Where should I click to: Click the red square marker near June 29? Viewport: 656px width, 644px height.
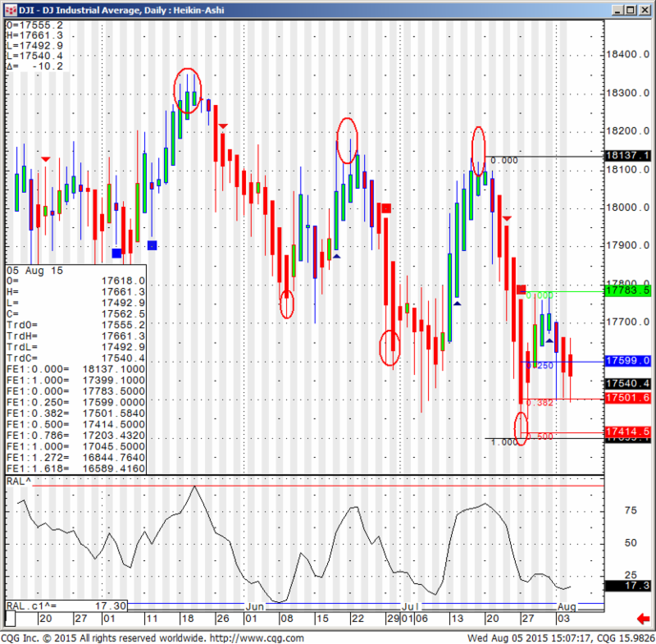click(386, 208)
